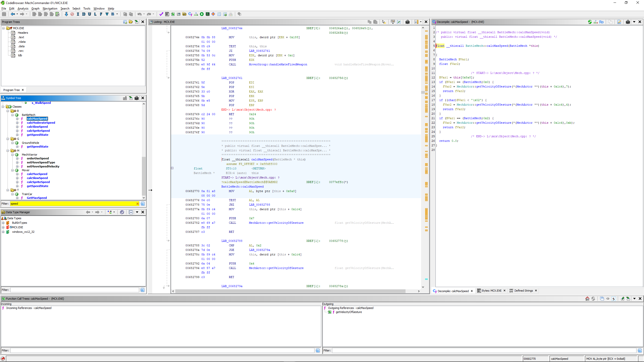Click the Listing horizontal scrollbar
The width and height of the screenshot is (644, 362).
tap(289, 291)
